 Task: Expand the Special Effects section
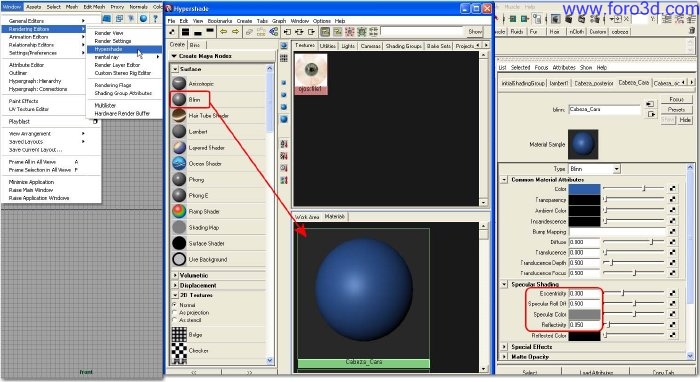pos(504,347)
